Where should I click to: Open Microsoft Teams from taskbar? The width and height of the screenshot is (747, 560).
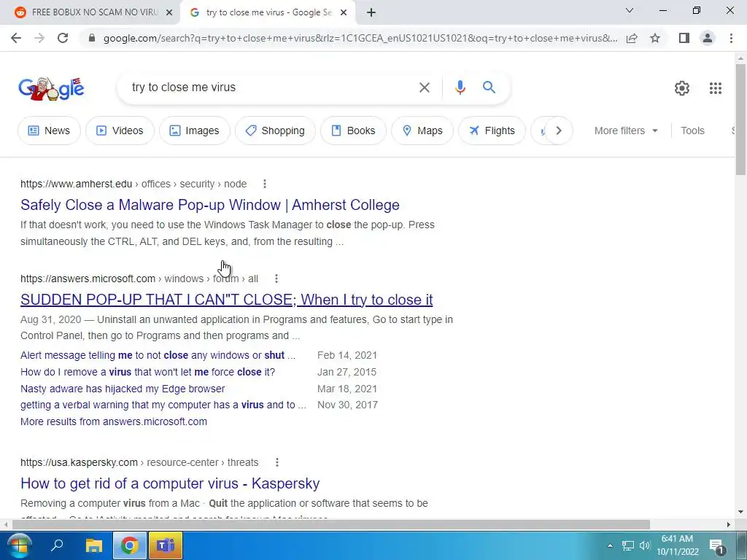(x=166, y=545)
